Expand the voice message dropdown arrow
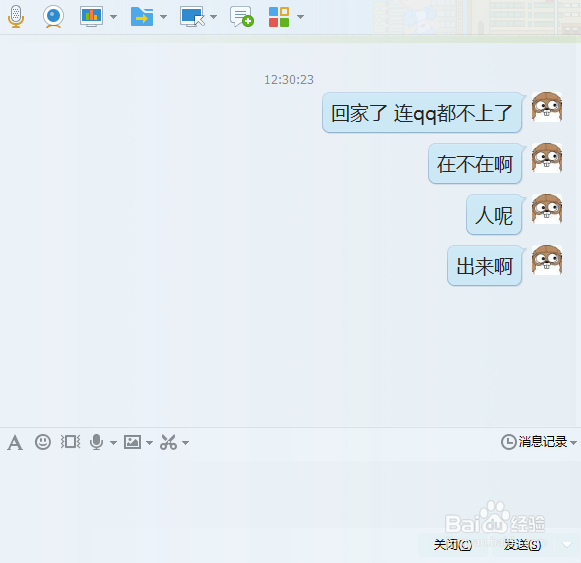The image size is (581, 563). point(113,443)
